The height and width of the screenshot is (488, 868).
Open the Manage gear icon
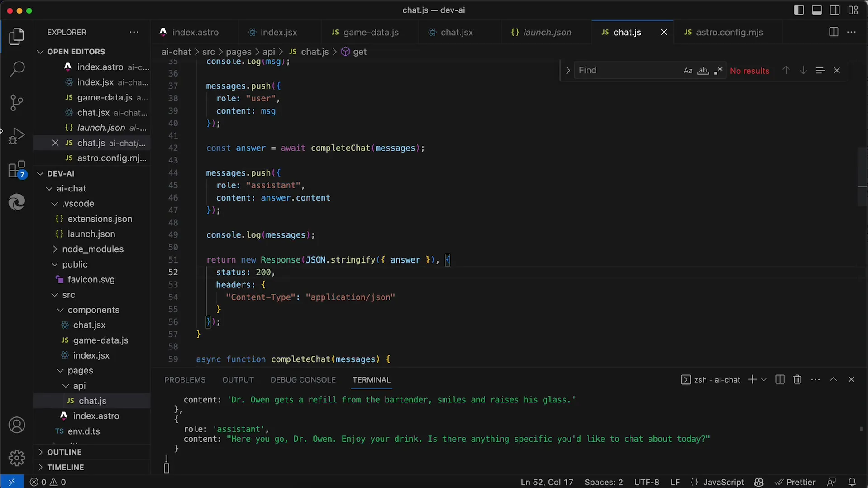17,458
